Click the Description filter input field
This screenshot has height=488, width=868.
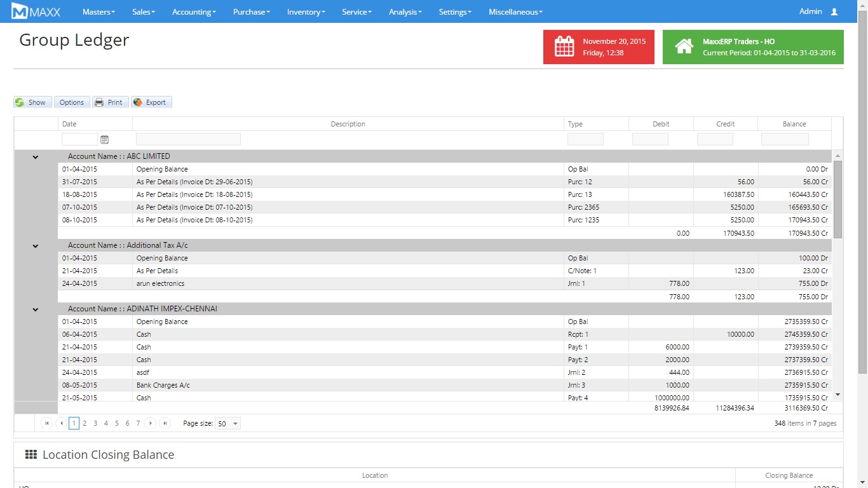point(188,139)
